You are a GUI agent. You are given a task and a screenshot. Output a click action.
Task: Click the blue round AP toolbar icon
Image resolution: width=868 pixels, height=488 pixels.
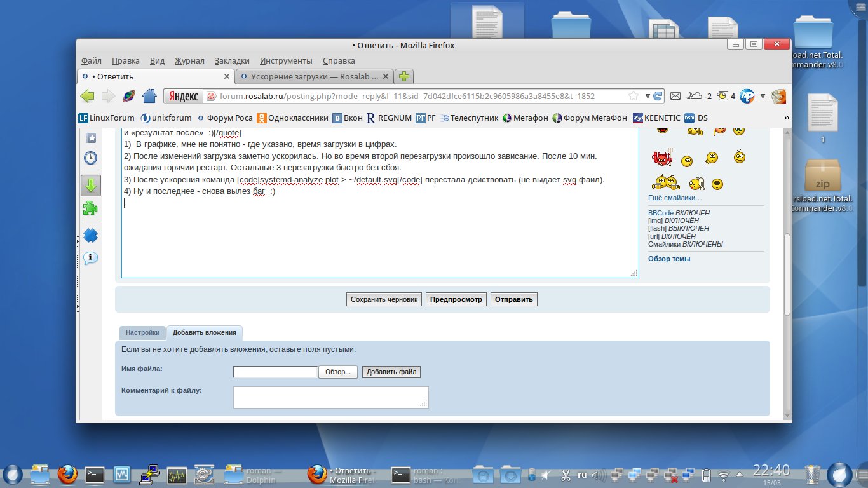coord(747,96)
